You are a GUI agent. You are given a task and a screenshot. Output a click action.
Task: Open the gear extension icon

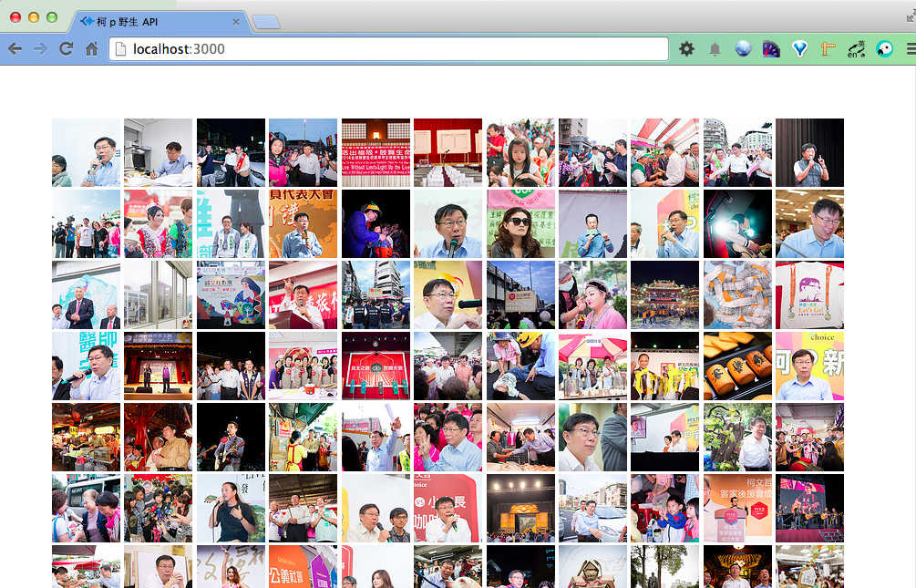[x=686, y=49]
